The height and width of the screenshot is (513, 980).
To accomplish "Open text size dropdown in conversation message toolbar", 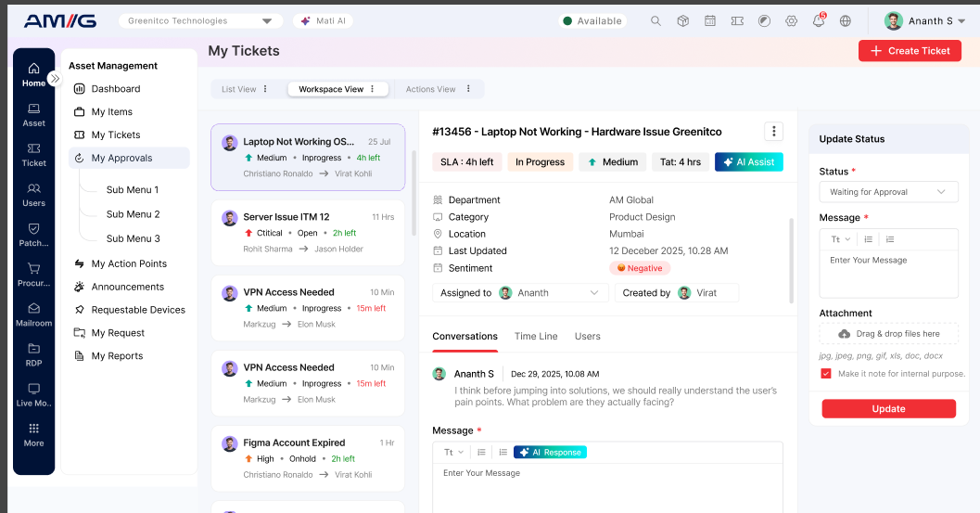I will [453, 452].
